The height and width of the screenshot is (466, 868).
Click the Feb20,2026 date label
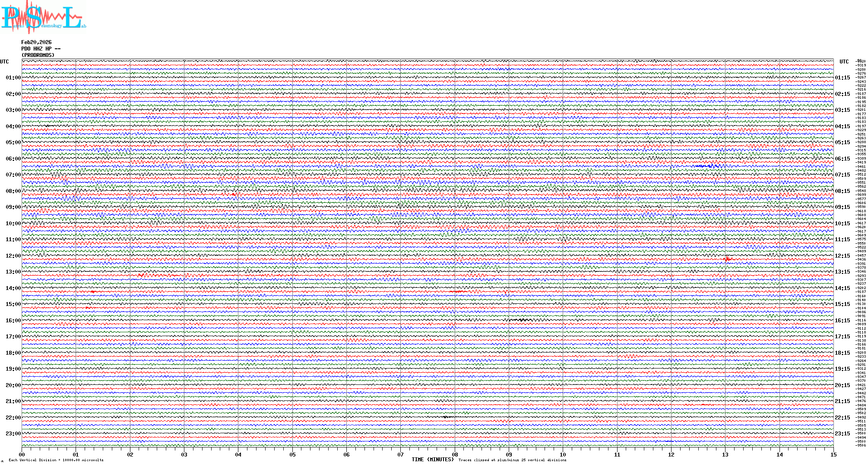tap(36, 42)
